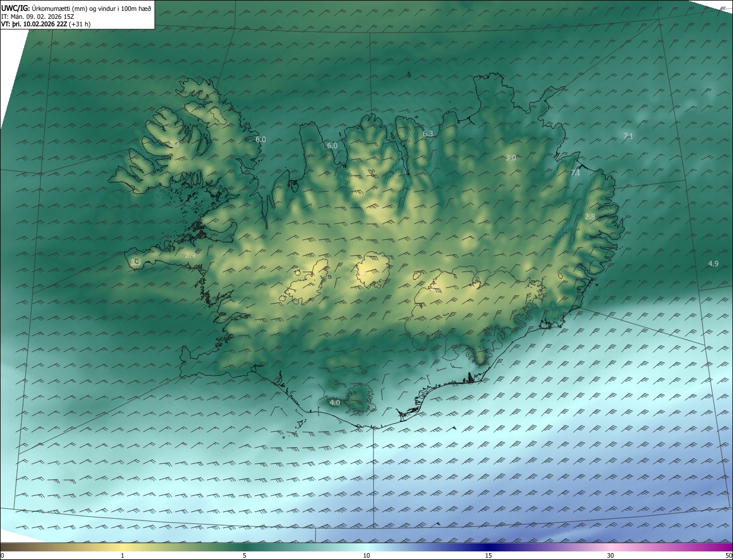Click the 6.3 precipitation value on the map
Screen dimensions: 733x560
(x=428, y=134)
